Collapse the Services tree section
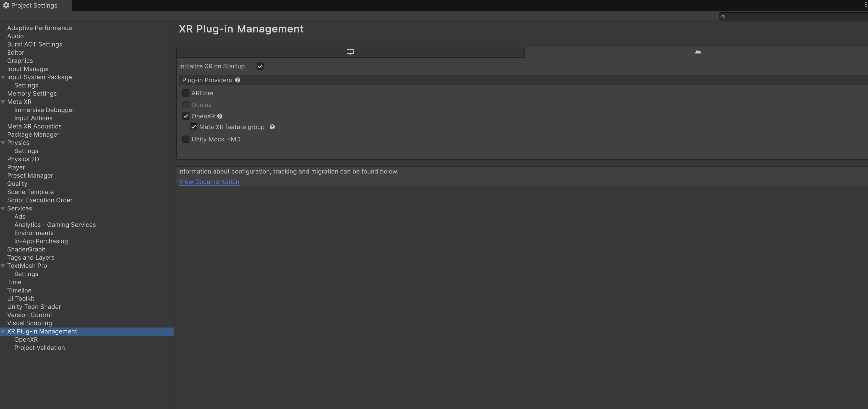This screenshot has width=868, height=409. (3, 208)
